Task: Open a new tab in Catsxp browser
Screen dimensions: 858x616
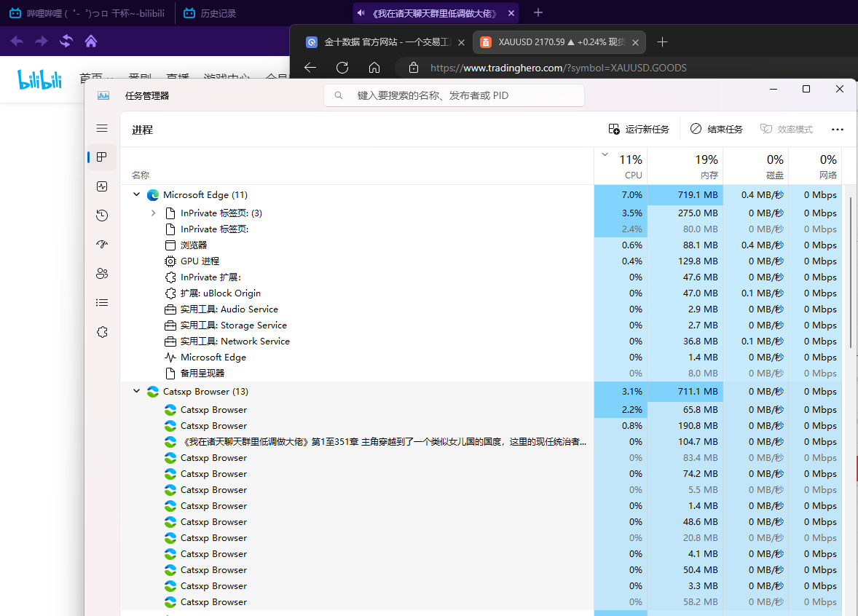Action: [x=538, y=12]
